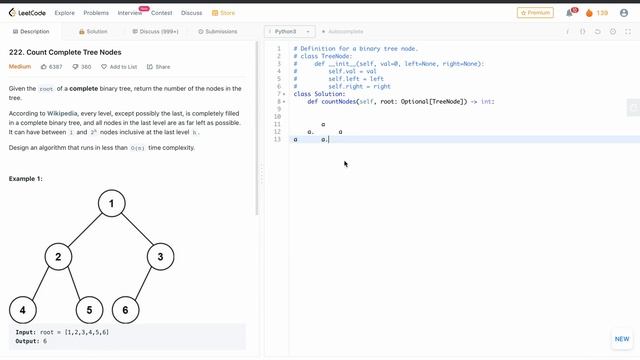This screenshot has width=640, height=360.
Task: Switch to the Solution tab
Action: pos(93,31)
